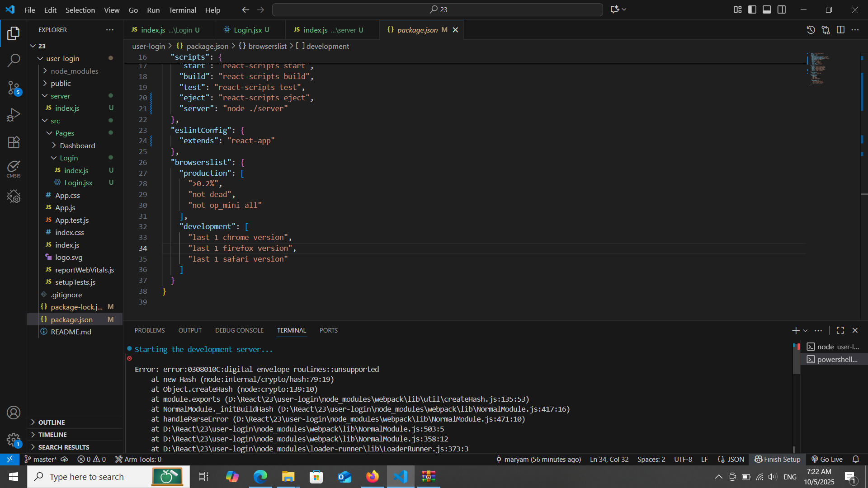Image resolution: width=868 pixels, height=488 pixels.
Task: Open the Extensions view
Action: [x=14, y=142]
